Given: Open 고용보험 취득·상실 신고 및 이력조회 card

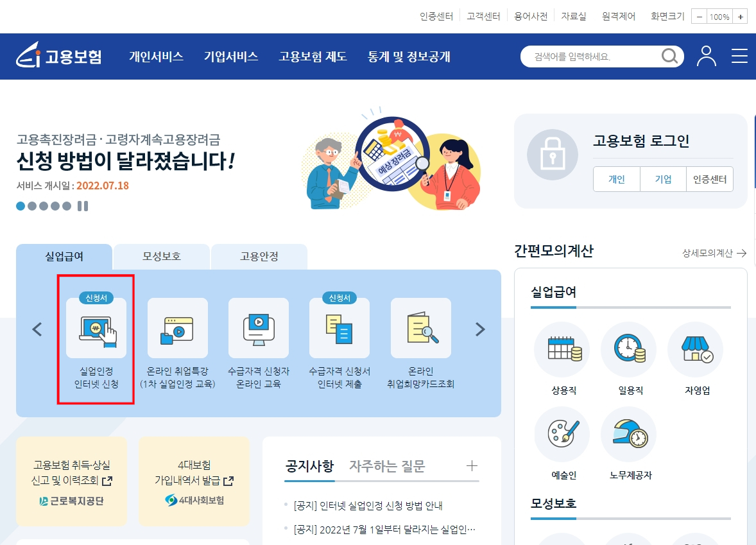Looking at the screenshot, I should (71, 481).
